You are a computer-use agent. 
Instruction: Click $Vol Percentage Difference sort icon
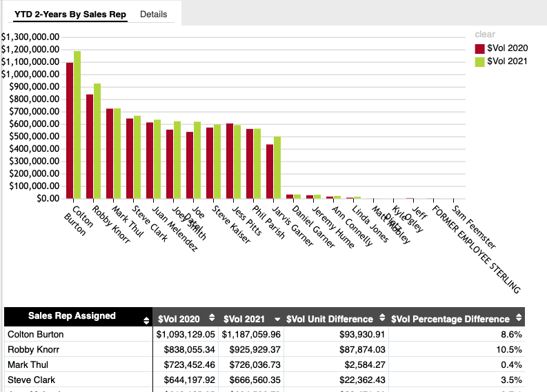[517, 319]
